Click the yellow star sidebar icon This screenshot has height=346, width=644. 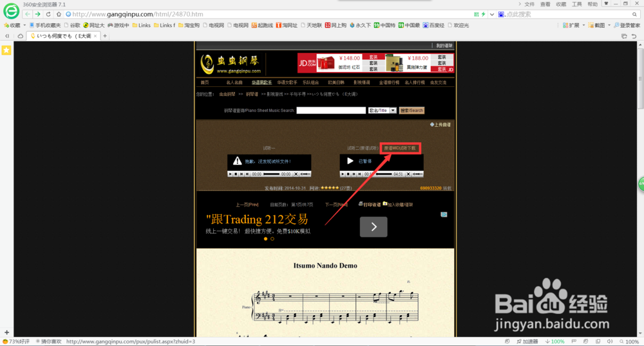coord(6,50)
